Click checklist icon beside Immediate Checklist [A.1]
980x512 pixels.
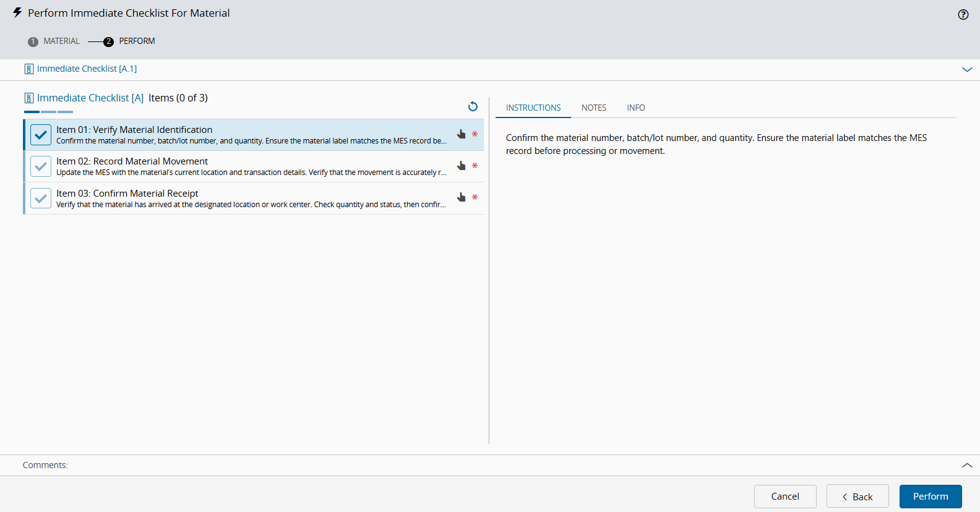tap(29, 69)
